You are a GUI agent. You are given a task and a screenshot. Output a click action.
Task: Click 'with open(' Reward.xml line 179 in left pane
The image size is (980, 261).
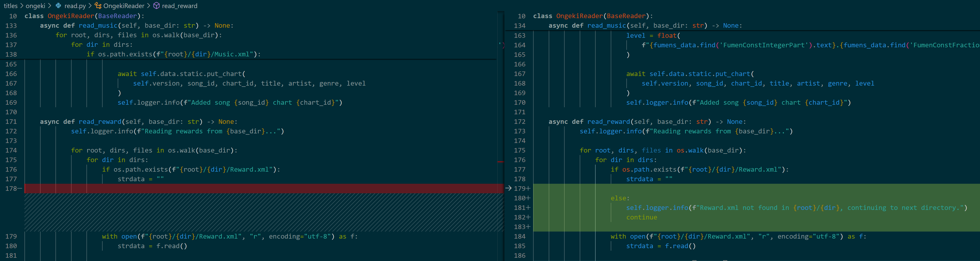click(x=230, y=236)
